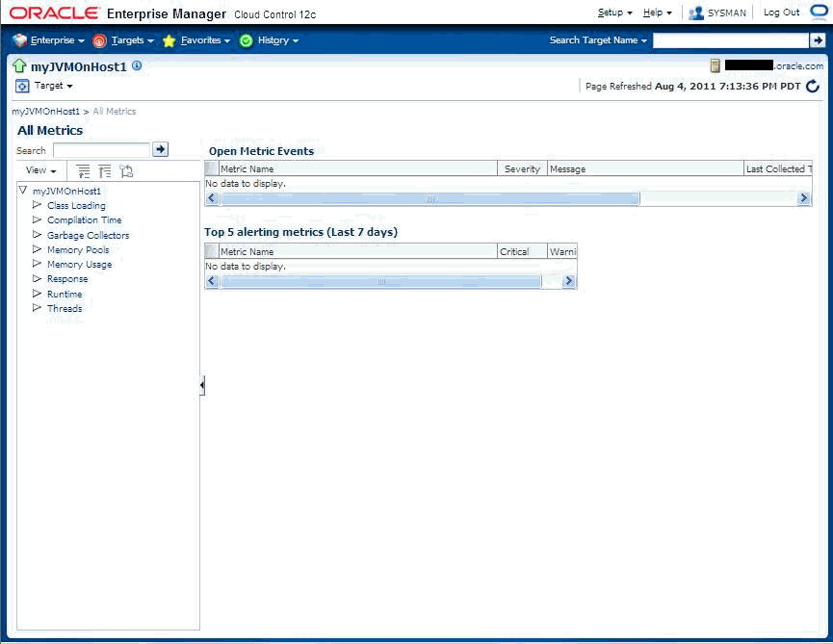The width and height of the screenshot is (833, 644).
Task: Click Metric Name header in Top 5 alerting table
Action: click(x=358, y=251)
